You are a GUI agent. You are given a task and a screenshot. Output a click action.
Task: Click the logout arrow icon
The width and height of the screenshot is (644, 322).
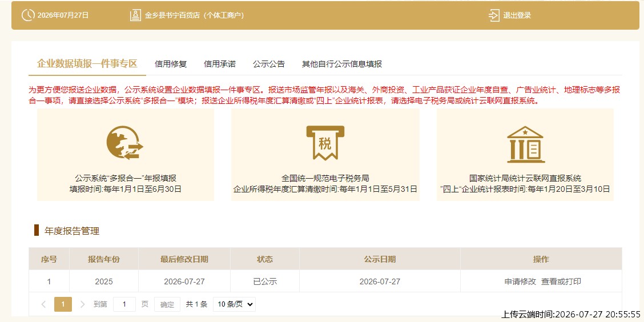(x=494, y=15)
